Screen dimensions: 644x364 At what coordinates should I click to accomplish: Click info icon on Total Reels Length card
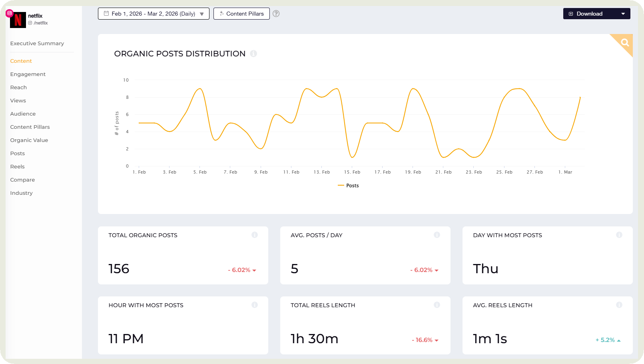click(x=437, y=305)
